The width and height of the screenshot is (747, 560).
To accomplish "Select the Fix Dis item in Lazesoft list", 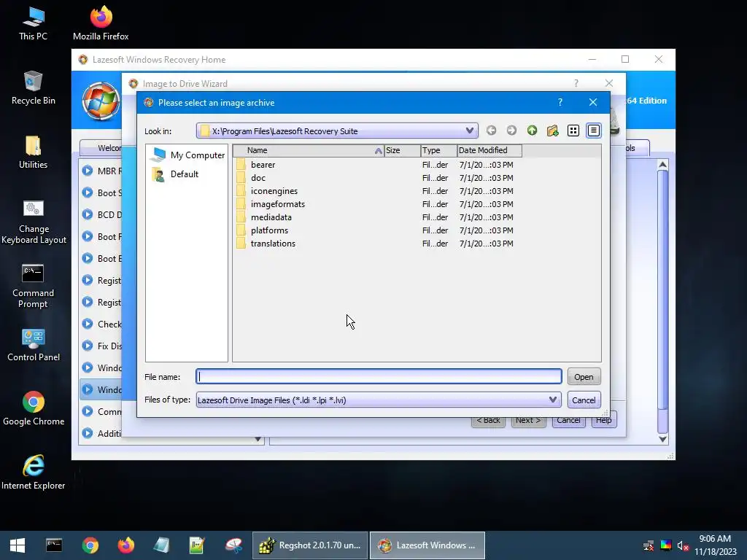I will point(101,346).
